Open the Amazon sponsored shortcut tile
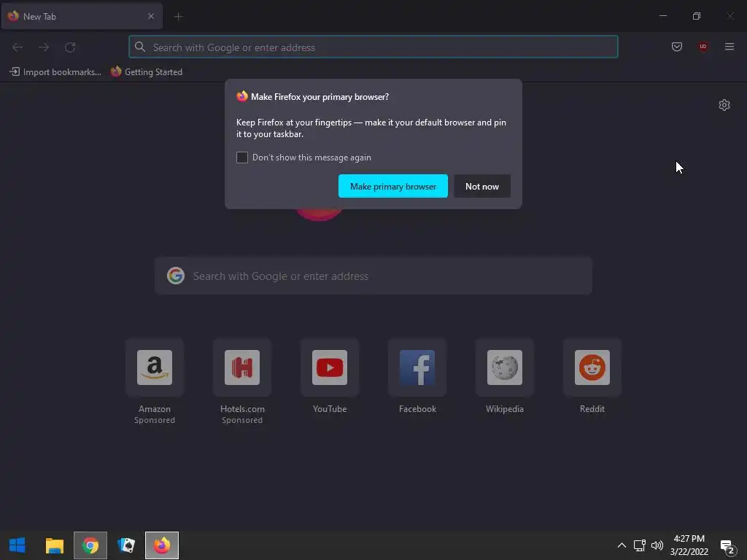Viewport: 747px width, 560px height. (x=155, y=367)
